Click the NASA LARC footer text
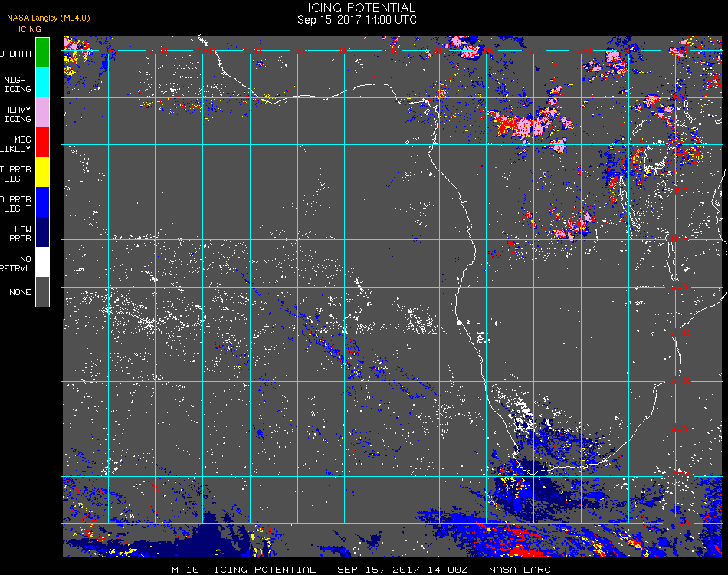This screenshot has height=575, width=728. [x=520, y=570]
